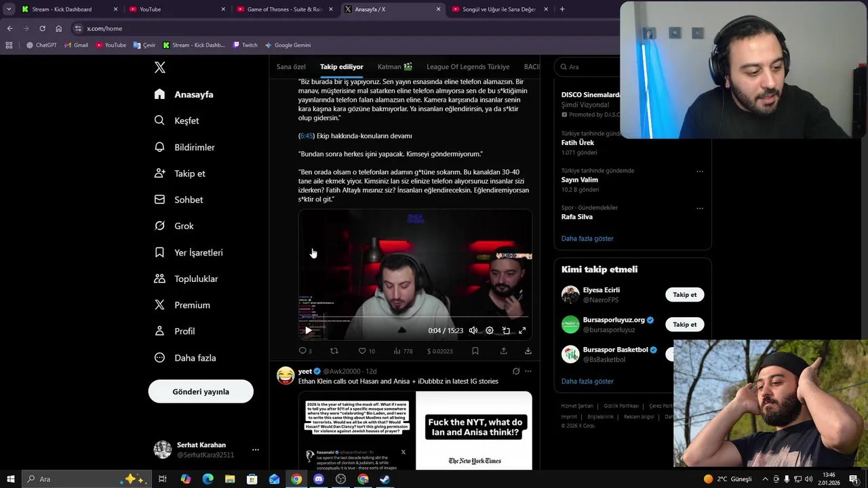Jump to 6:45 timestamp link in tweet
Viewport: 868px width, 488px height.
(307, 136)
